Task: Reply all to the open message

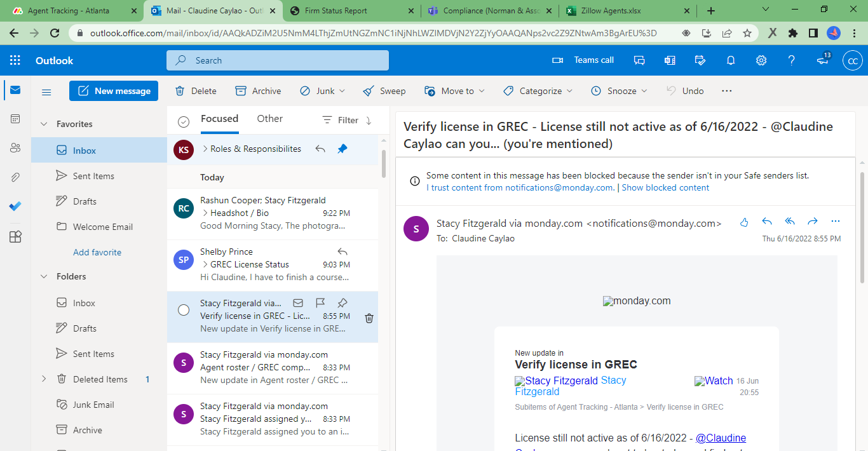Action: (x=790, y=222)
